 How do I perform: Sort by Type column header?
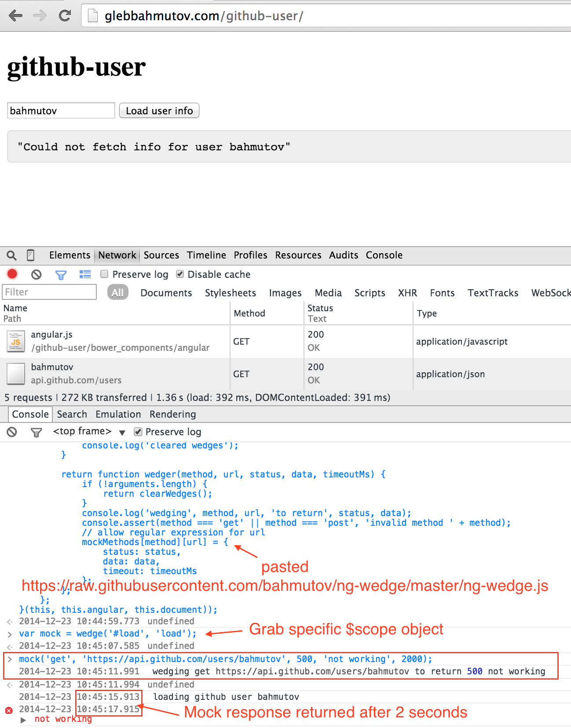(x=492, y=313)
